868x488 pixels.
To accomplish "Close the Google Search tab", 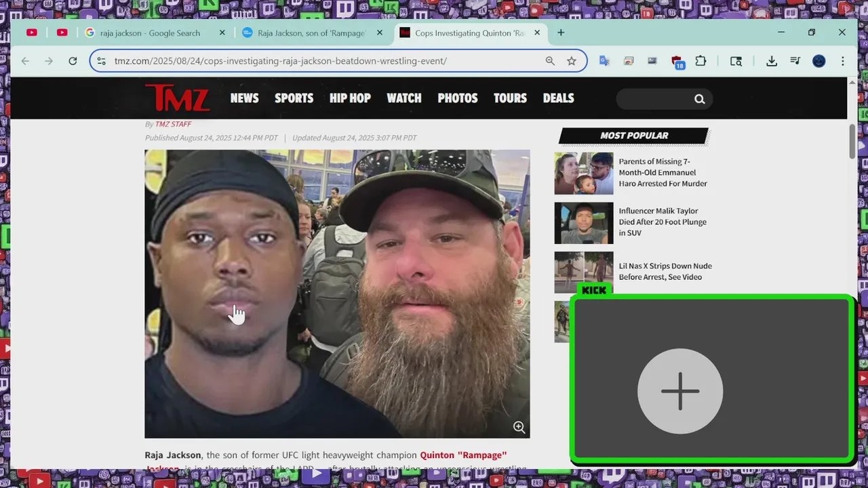I will pyautogui.click(x=222, y=33).
